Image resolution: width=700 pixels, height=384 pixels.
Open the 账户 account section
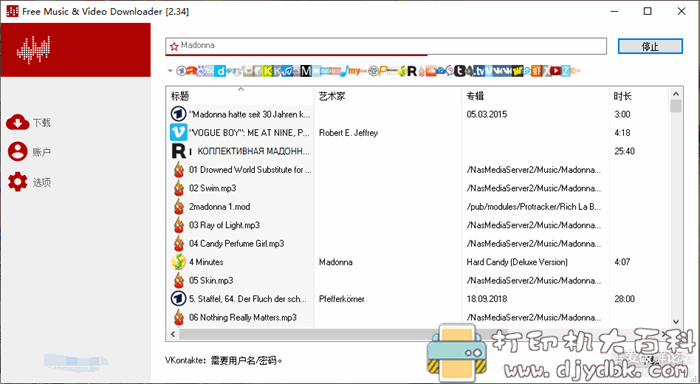pos(29,152)
